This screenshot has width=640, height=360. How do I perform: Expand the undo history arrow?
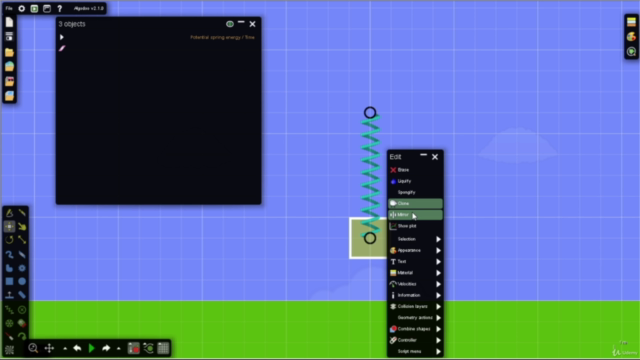[x=65, y=349]
